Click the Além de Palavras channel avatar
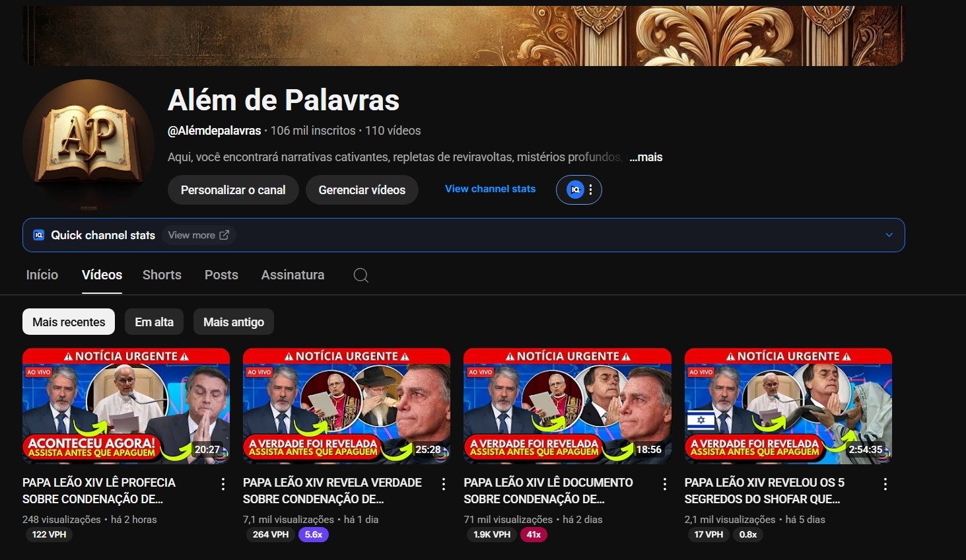This screenshot has width=966, height=560. click(88, 145)
